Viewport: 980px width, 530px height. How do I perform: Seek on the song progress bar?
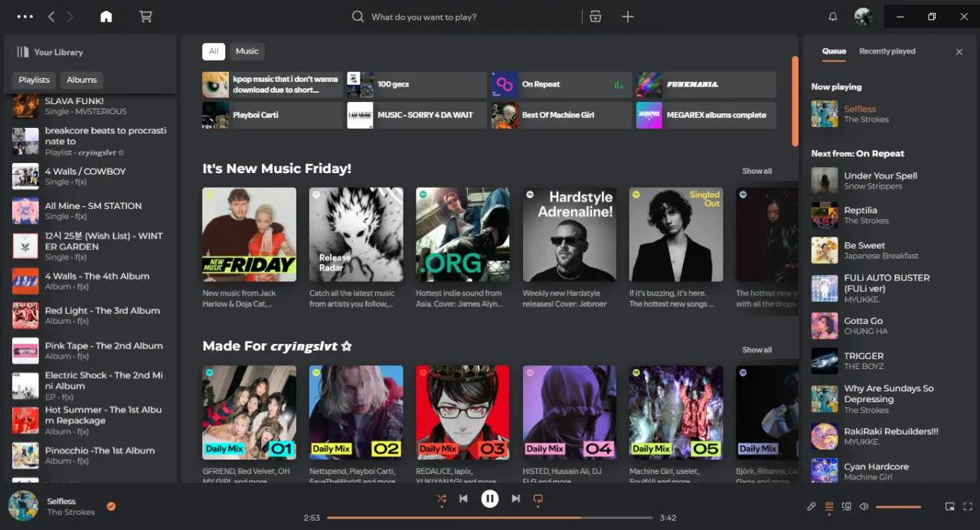click(x=490, y=518)
